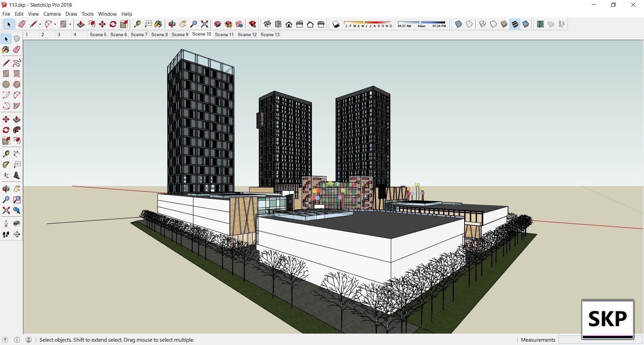
Task: Activate the Walk footprints tool
Action: (6, 234)
